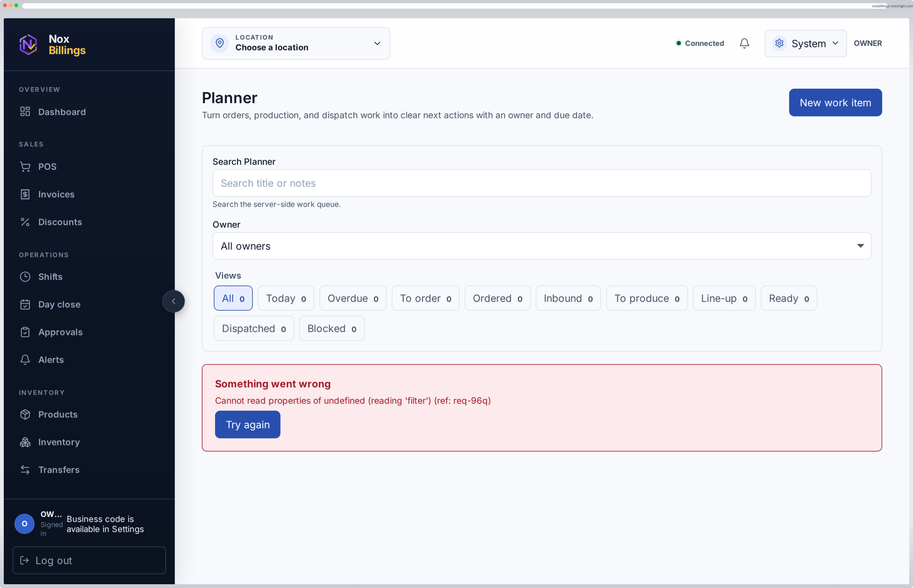
Task: Select the All view filter
Action: (x=233, y=298)
